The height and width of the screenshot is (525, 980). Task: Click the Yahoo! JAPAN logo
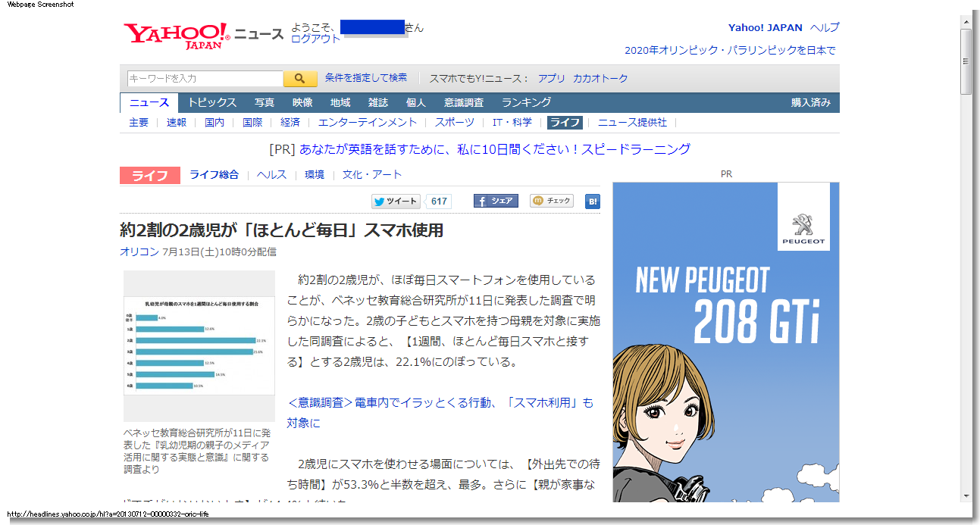(177, 36)
